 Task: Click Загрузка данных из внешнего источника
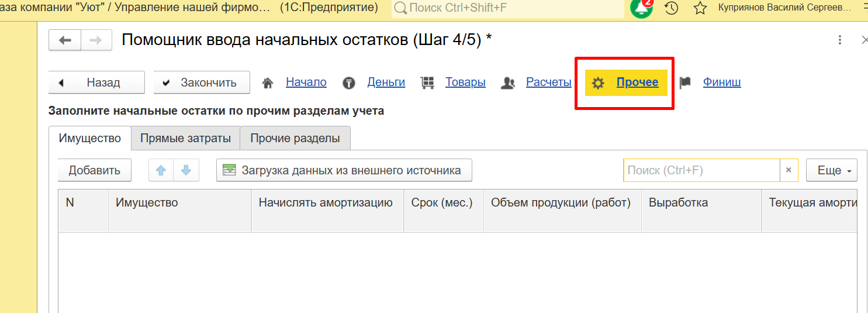point(344,170)
